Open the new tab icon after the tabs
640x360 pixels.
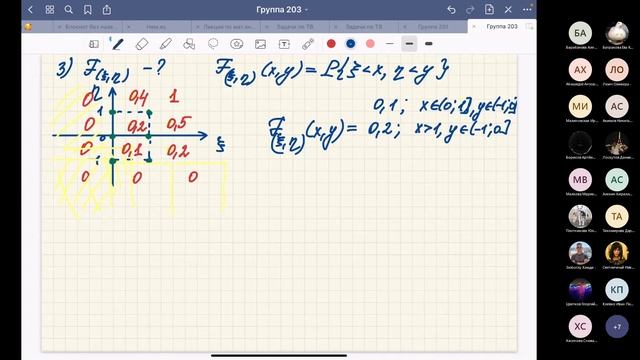tap(529, 27)
